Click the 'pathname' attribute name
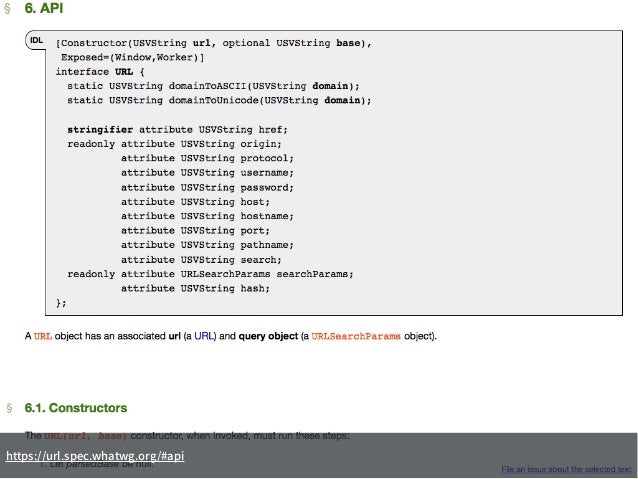The height and width of the screenshot is (479, 638). coord(264,245)
